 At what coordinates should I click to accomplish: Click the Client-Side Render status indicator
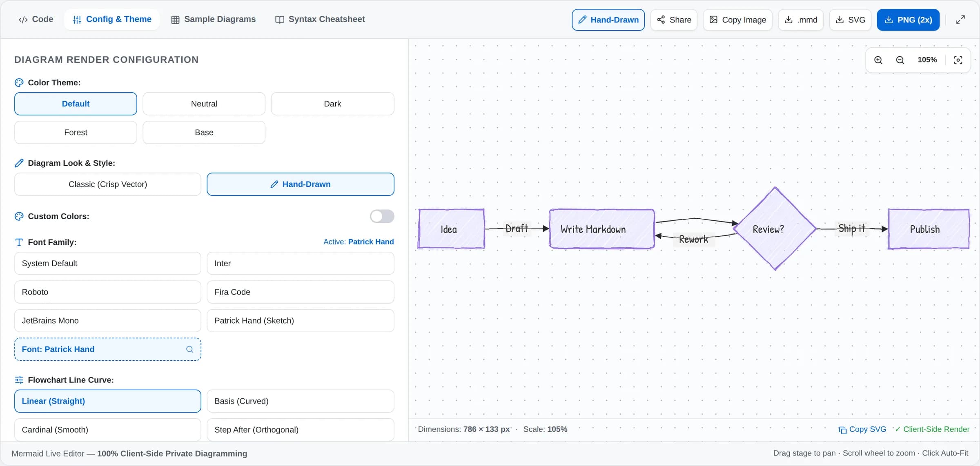pyautogui.click(x=932, y=429)
